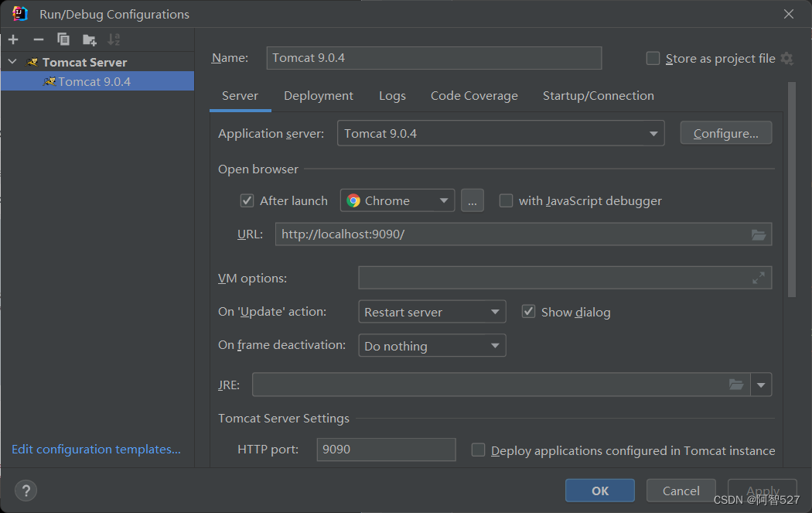Enable Store as project file checkbox
Image resolution: width=812 pixels, height=513 pixels.
[653, 59]
